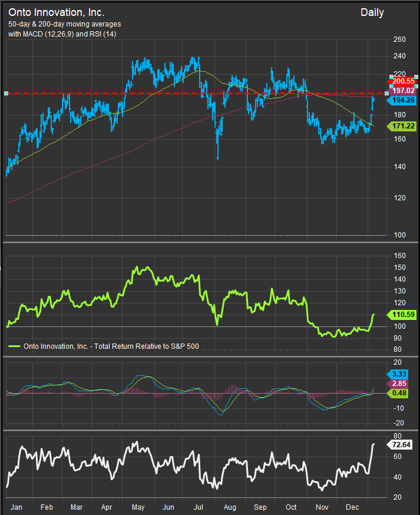Click the Sep label on the time axis
Viewport: 420px width, 515px height.
click(x=260, y=507)
